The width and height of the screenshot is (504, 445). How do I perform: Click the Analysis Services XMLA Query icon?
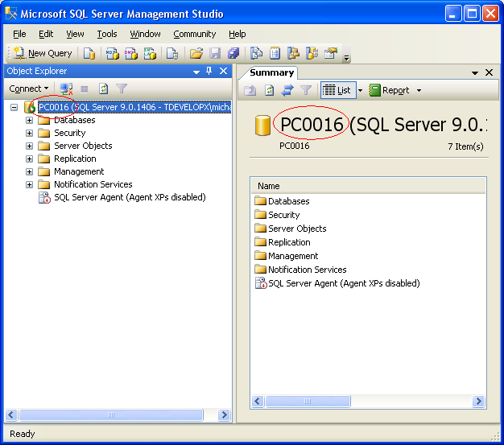tap(150, 53)
